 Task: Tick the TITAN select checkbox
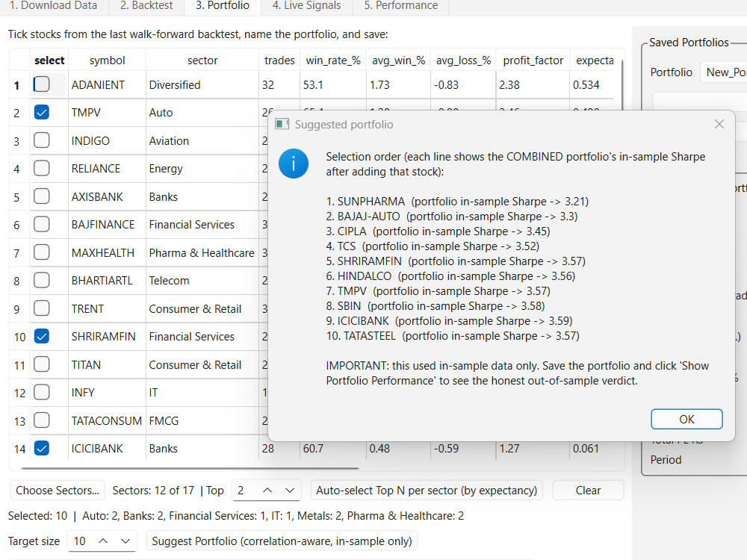pyautogui.click(x=42, y=364)
